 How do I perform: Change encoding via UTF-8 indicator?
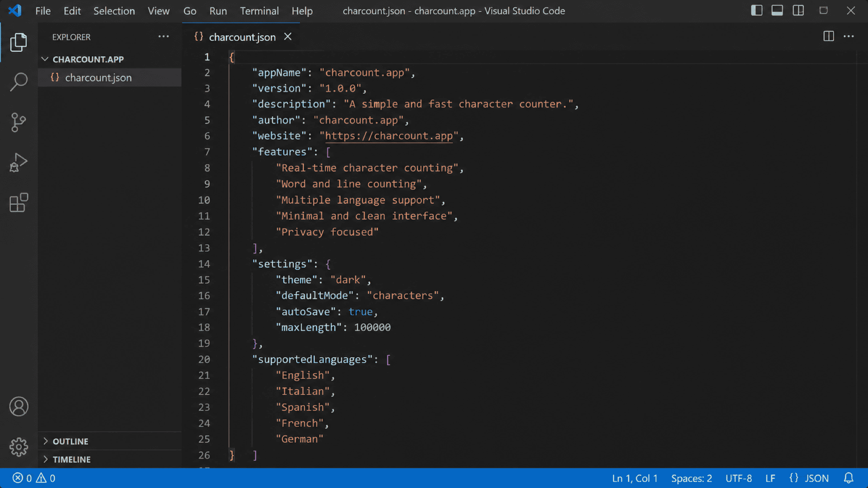[x=739, y=478]
